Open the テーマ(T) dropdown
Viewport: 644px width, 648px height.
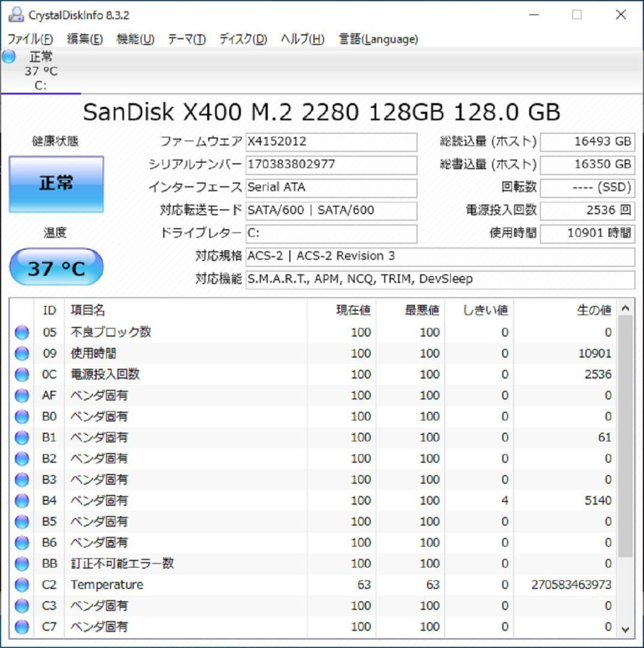click(187, 39)
